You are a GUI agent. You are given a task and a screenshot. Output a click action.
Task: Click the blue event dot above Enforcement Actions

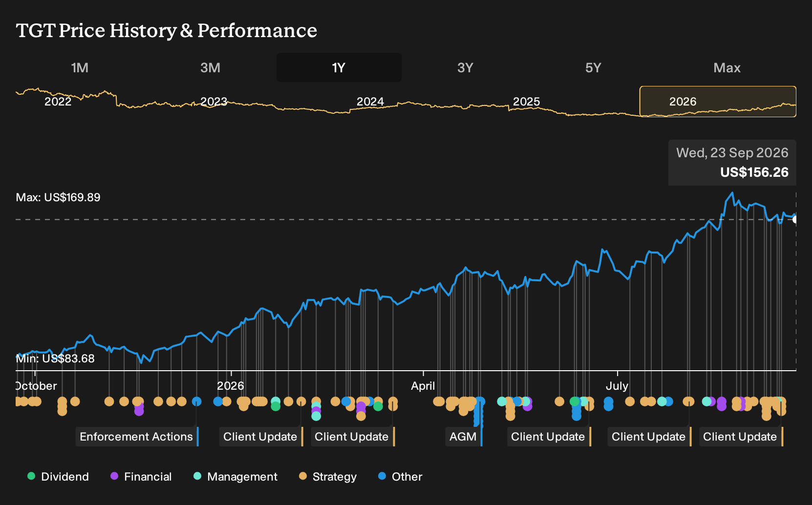coord(196,401)
